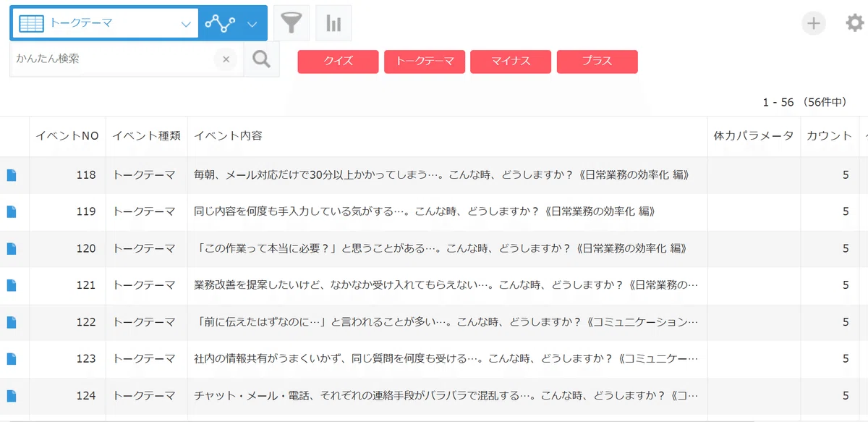This screenshot has height=422, width=868.
Task: Click count value 5 in row 122
Action: tap(846, 322)
